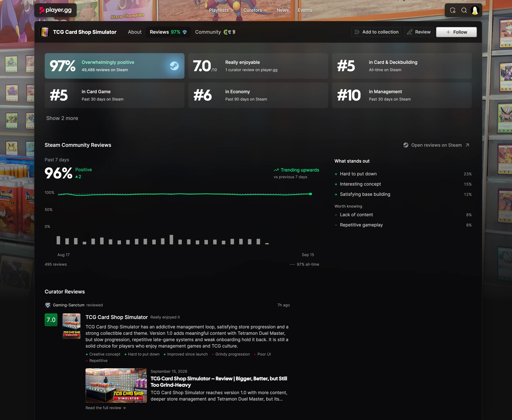Click the chart's green end-point marker

[x=310, y=194]
